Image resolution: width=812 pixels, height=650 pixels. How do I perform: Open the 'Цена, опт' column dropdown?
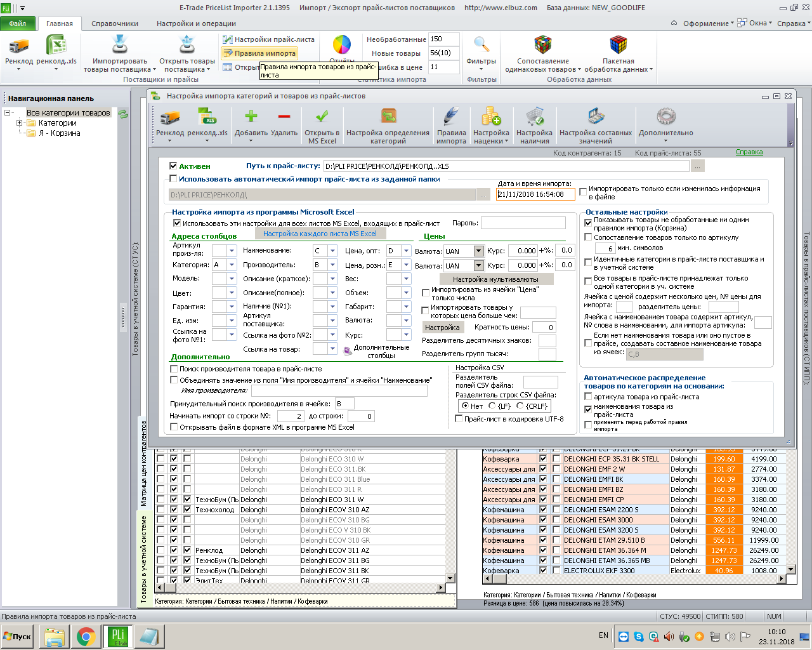pos(406,251)
